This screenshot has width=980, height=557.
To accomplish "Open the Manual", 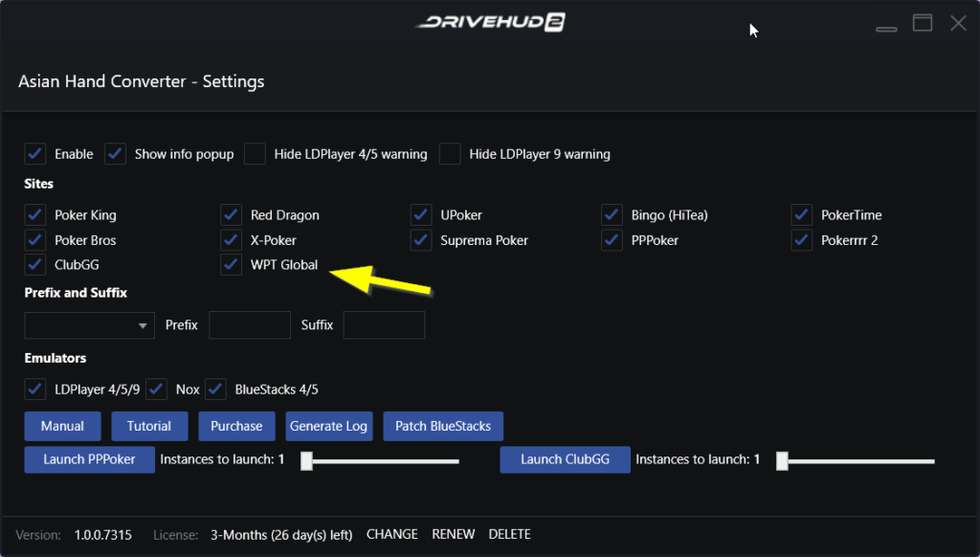I will click(62, 426).
